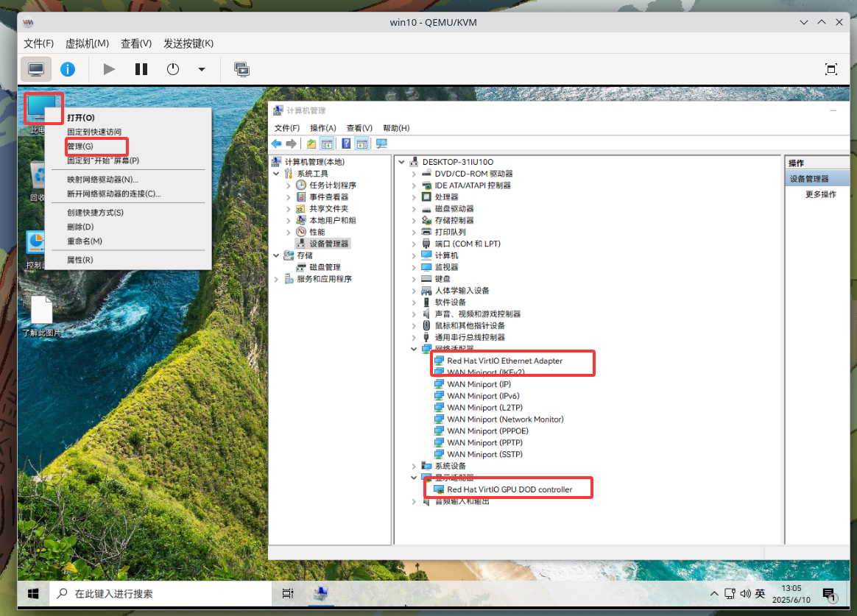Open virtual hardware details info icon
Viewport: 857px width, 616px height.
click(68, 69)
